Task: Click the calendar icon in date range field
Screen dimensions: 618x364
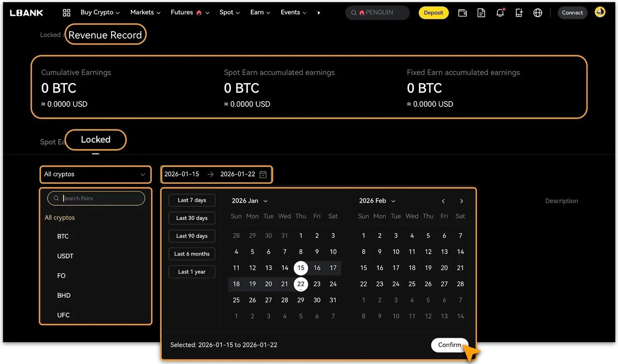Action: pyautogui.click(x=263, y=174)
